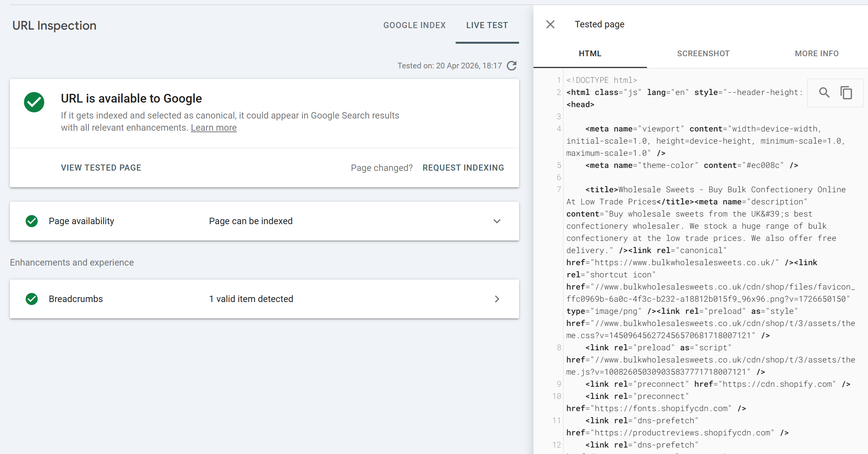
Task: Close the Tested page panel
Action: [x=550, y=24]
